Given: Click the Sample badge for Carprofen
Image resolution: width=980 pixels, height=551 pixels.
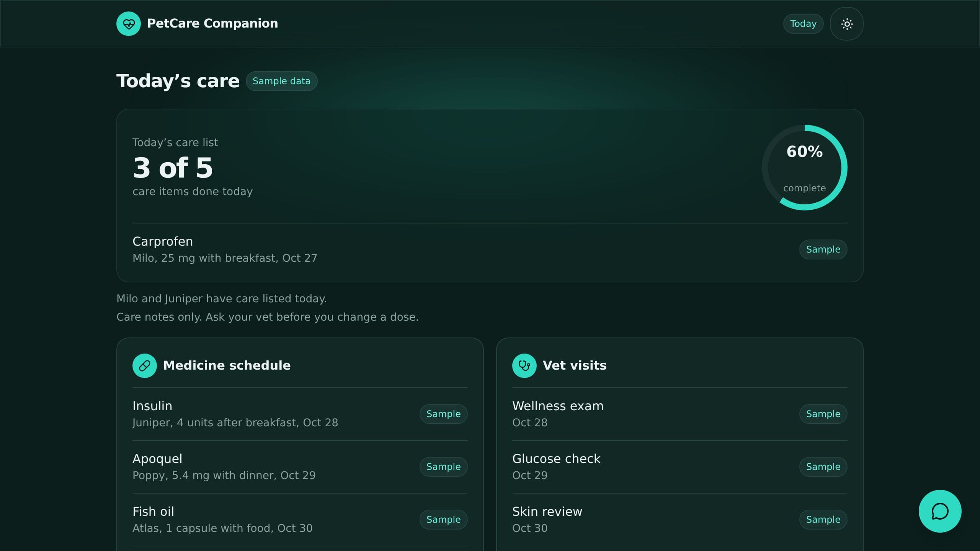Looking at the screenshot, I should point(823,249).
